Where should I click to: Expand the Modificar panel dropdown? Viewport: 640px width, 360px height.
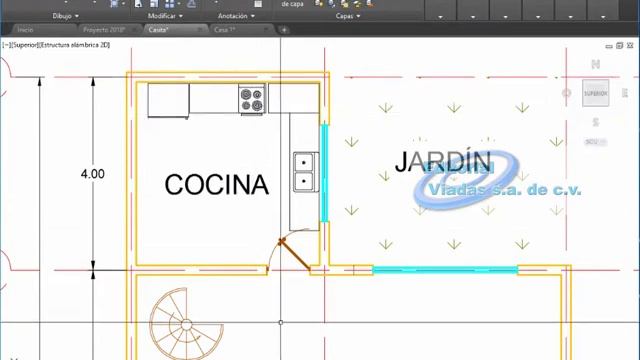pyautogui.click(x=165, y=16)
